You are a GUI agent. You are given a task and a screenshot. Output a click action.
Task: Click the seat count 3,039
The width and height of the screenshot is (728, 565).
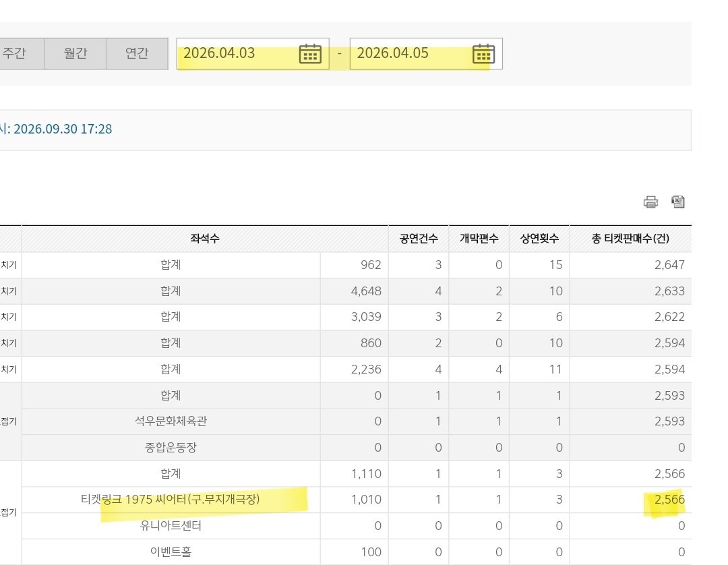click(x=366, y=317)
